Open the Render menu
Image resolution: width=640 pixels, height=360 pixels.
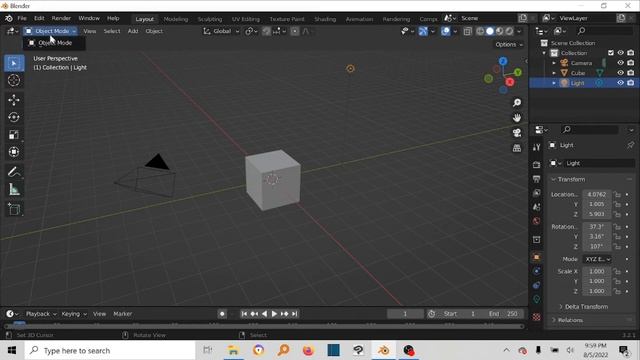tap(61, 18)
